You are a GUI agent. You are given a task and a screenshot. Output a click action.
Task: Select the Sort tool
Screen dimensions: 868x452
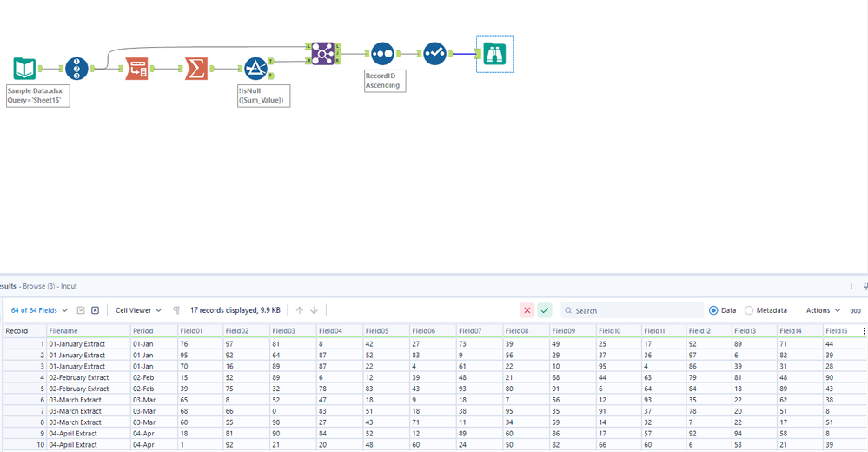(x=382, y=54)
